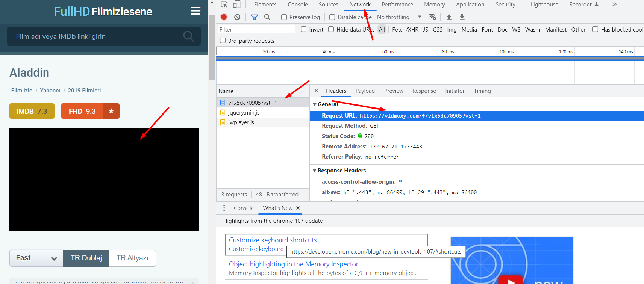Open the 2019 Filmleri breadcrumb link
The height and width of the screenshot is (284, 644).
[x=84, y=91]
